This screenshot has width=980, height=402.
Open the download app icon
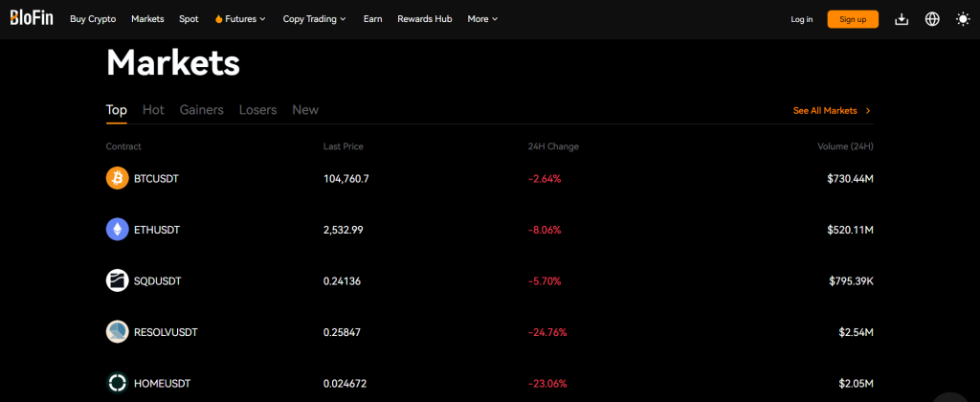pyautogui.click(x=901, y=19)
